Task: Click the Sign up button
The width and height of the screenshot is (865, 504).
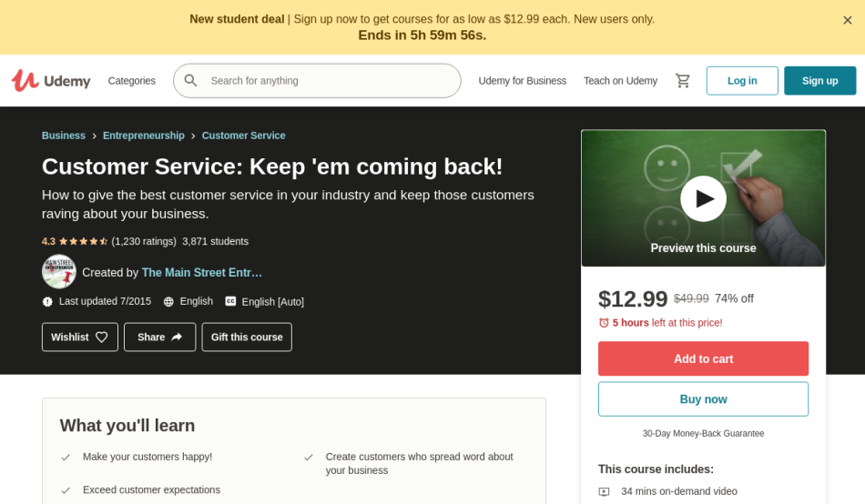Action: [x=819, y=80]
